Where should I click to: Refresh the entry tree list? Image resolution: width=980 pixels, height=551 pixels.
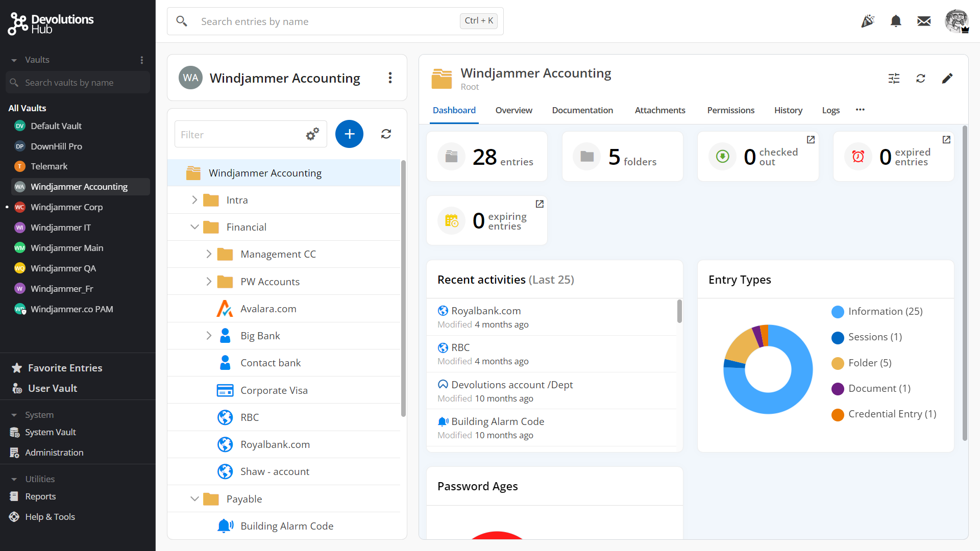(x=386, y=134)
